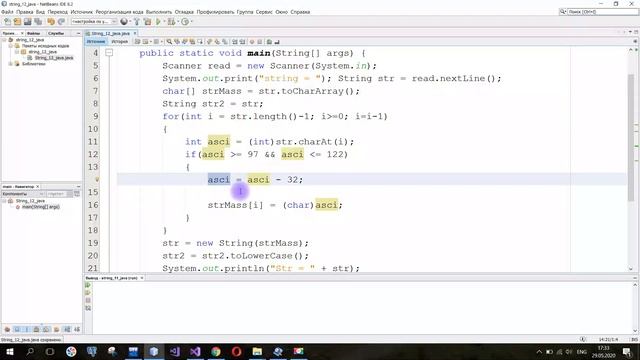This screenshot has width=640, height=360.
Task: Close the Navigator panel tab
Action: point(38,187)
